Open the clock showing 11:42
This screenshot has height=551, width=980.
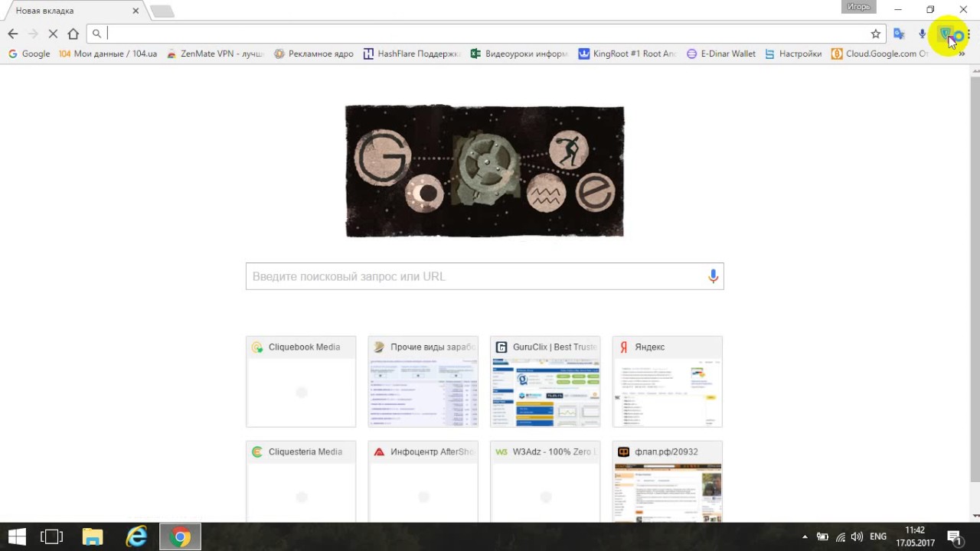(x=915, y=537)
